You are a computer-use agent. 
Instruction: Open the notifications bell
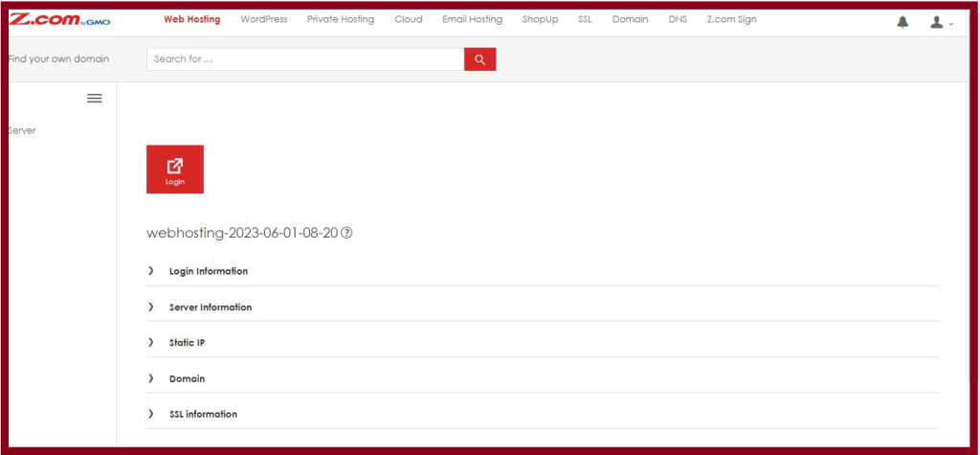coord(902,23)
